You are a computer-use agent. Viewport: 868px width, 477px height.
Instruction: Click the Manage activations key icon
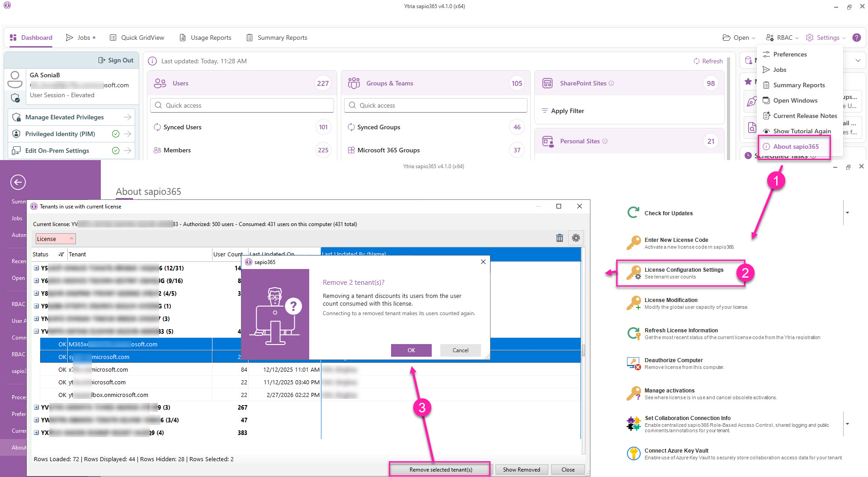pyautogui.click(x=633, y=393)
